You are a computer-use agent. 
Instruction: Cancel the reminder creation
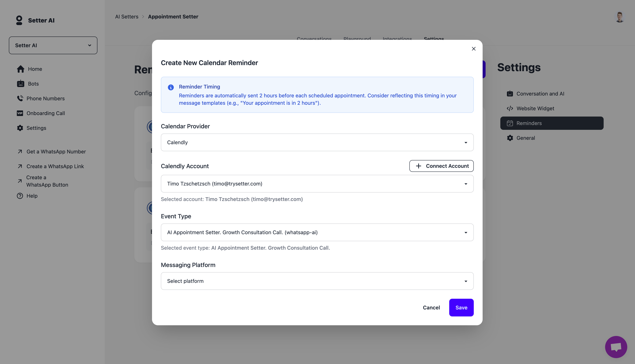click(431, 308)
